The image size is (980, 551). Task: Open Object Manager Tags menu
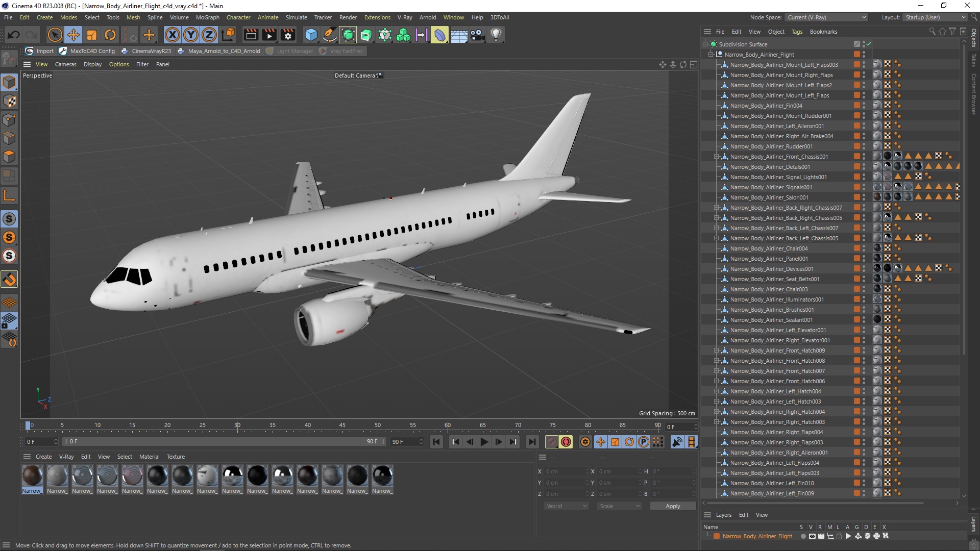click(797, 32)
